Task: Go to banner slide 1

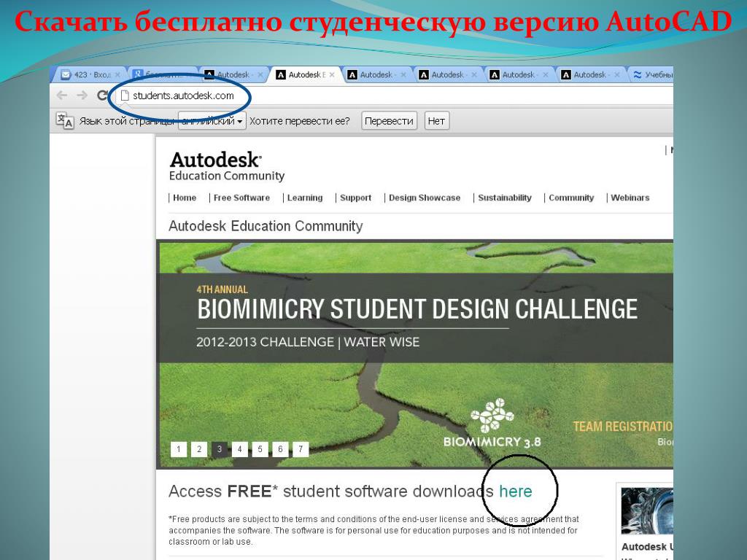Action: pyautogui.click(x=179, y=449)
